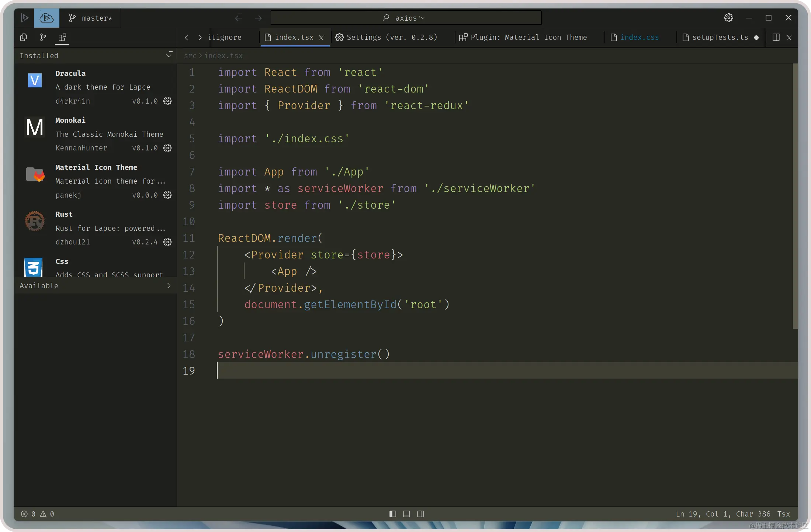This screenshot has width=811, height=532.
Task: Select the Monokai plugin title
Action: coord(70,120)
